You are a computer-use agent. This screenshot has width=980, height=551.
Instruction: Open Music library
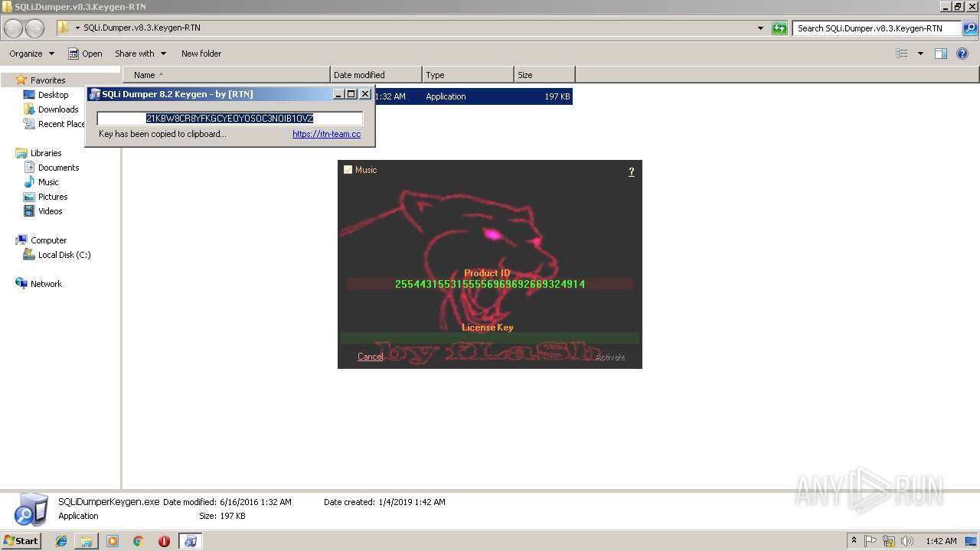[48, 182]
